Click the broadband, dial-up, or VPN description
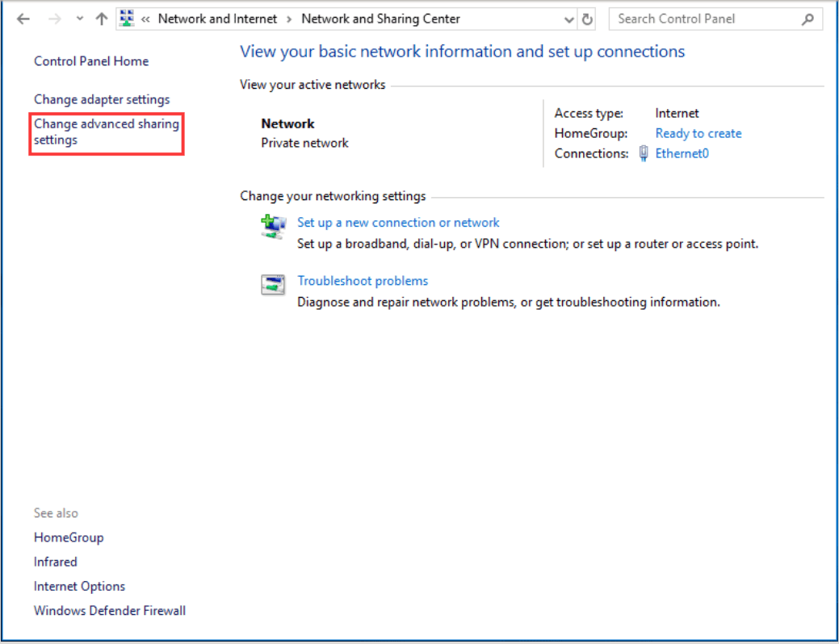This screenshot has width=839, height=644. 527,244
